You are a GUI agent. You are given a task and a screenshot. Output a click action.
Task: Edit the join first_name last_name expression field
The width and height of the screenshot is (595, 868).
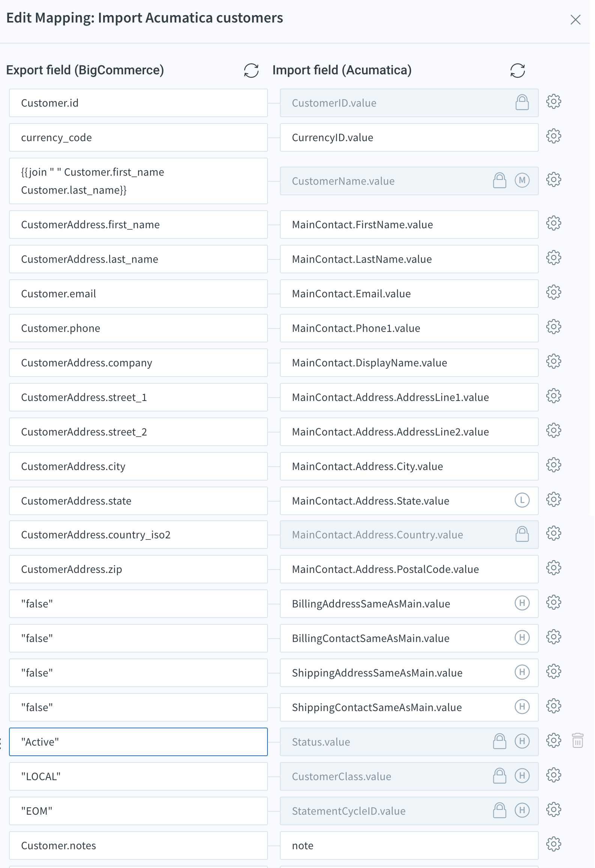coord(138,181)
